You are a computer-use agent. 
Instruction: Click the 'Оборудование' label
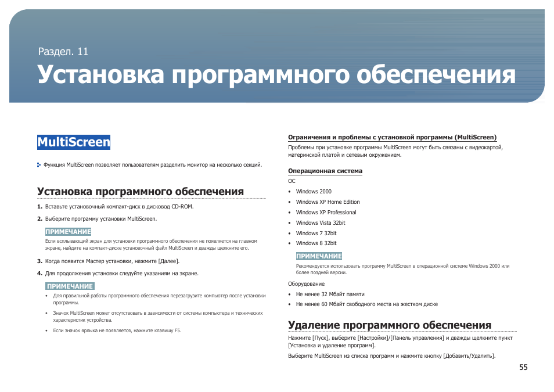tap(306, 284)
